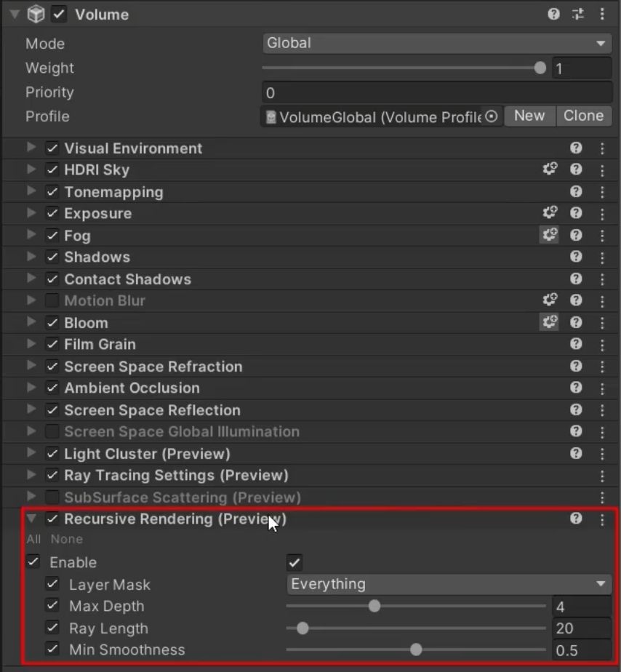Open Volume component help reference
The width and height of the screenshot is (621, 672).
pyautogui.click(x=553, y=14)
